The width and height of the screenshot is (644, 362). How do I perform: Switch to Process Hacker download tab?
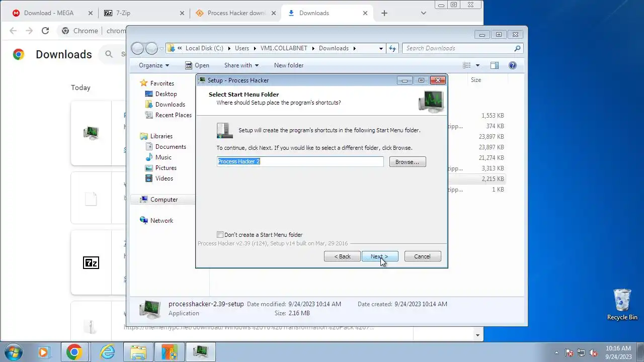[235, 13]
